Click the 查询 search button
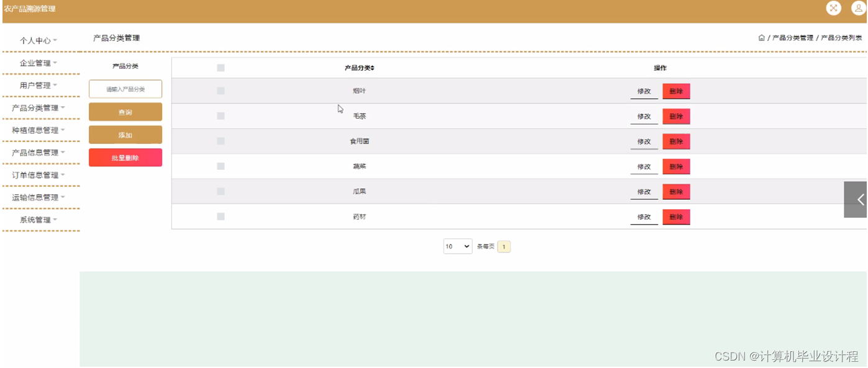 click(x=126, y=112)
